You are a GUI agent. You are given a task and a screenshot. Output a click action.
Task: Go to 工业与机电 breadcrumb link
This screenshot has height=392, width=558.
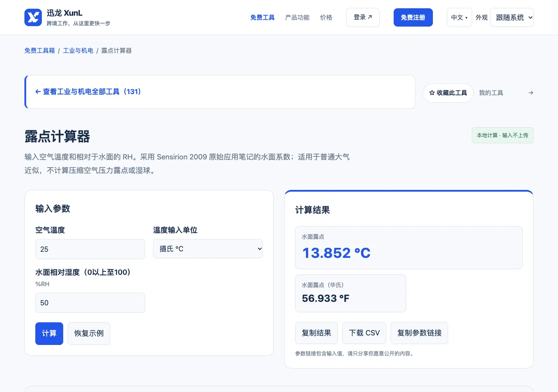[x=78, y=51]
